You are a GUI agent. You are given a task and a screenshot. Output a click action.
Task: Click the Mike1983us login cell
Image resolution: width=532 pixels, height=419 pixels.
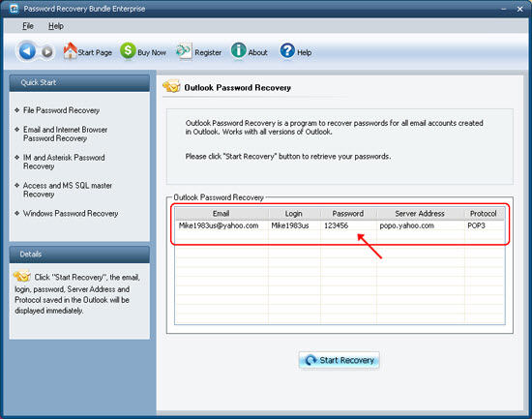[290, 225]
